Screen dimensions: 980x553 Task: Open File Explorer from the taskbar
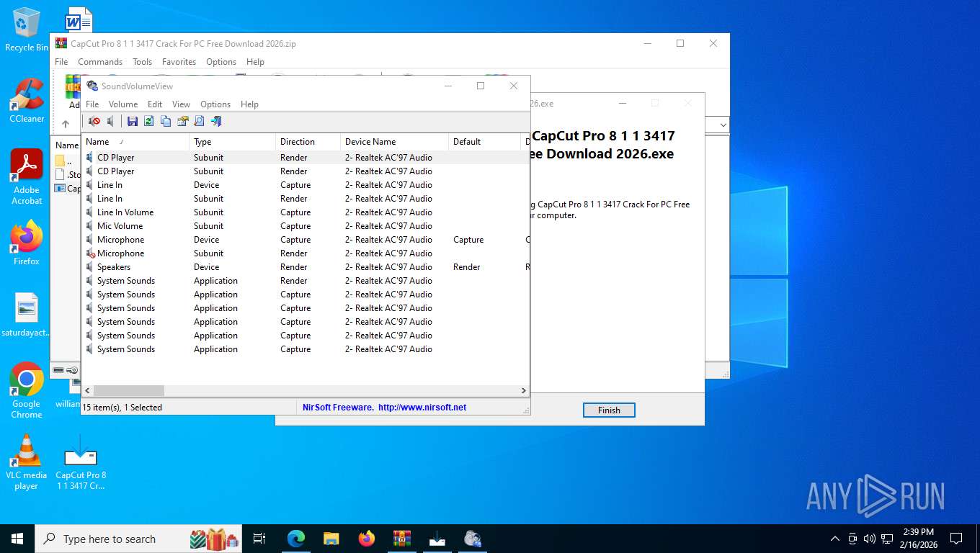(331, 539)
